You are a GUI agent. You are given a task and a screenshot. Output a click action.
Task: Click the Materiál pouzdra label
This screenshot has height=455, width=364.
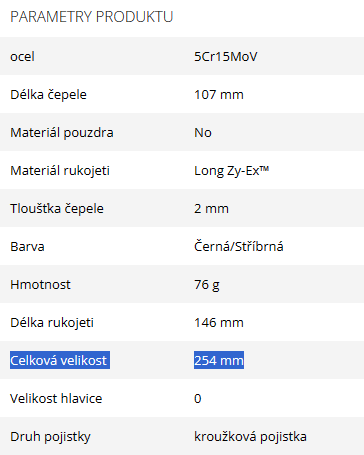click(x=62, y=133)
